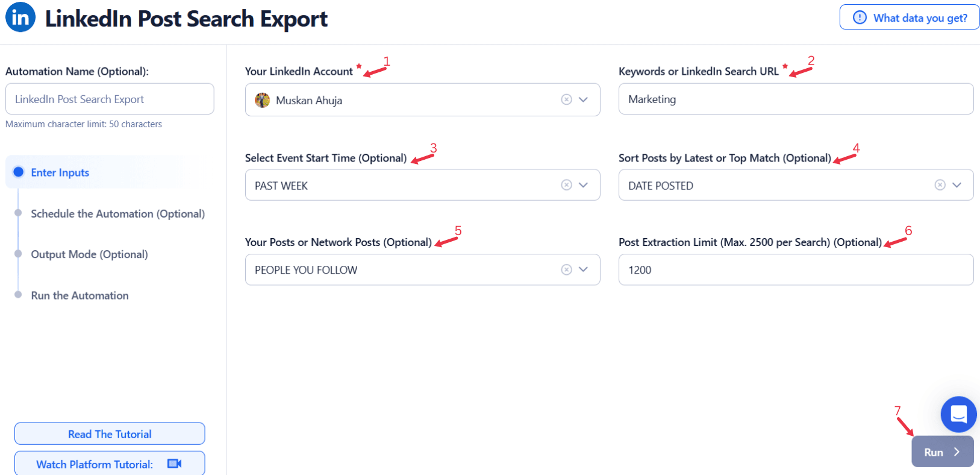
Task: Jump to Run the Automation step
Action: coord(80,295)
